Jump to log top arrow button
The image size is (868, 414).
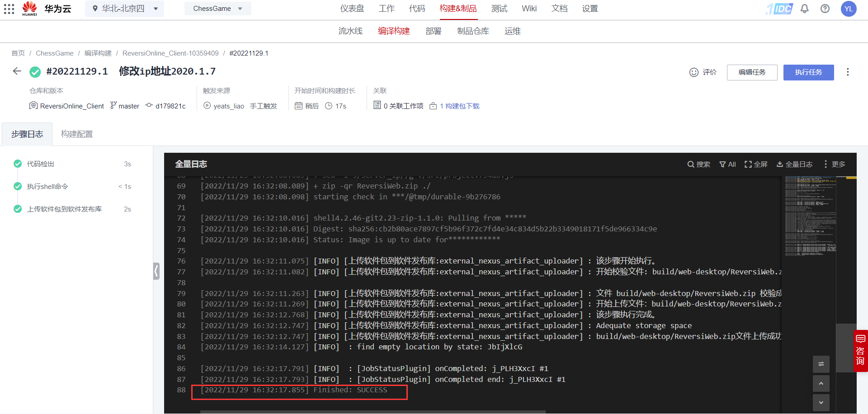(821, 383)
